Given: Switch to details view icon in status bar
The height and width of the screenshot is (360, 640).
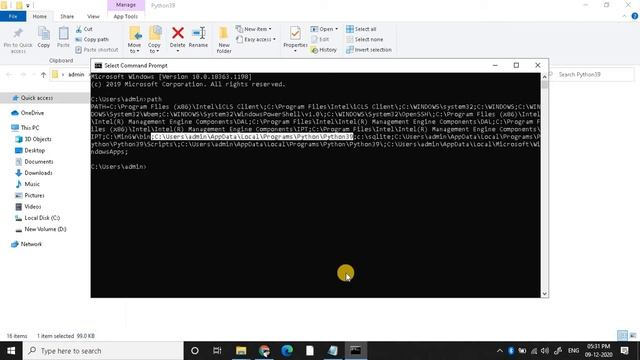Looking at the screenshot, I should click(622, 336).
